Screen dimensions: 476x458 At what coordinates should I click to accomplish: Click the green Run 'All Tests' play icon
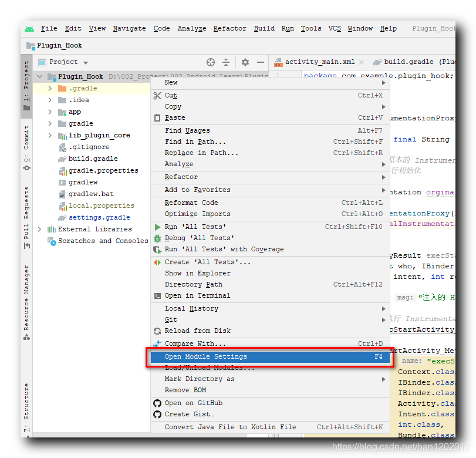[x=157, y=227]
